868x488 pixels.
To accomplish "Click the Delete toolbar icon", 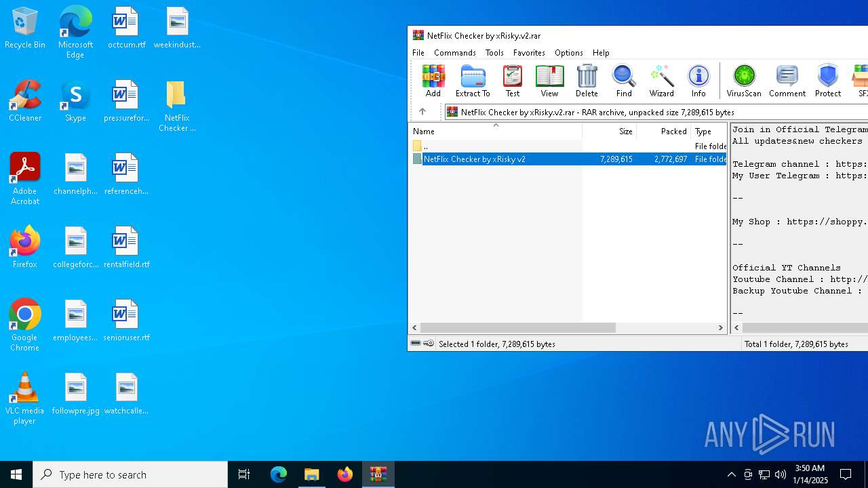I will click(x=587, y=81).
